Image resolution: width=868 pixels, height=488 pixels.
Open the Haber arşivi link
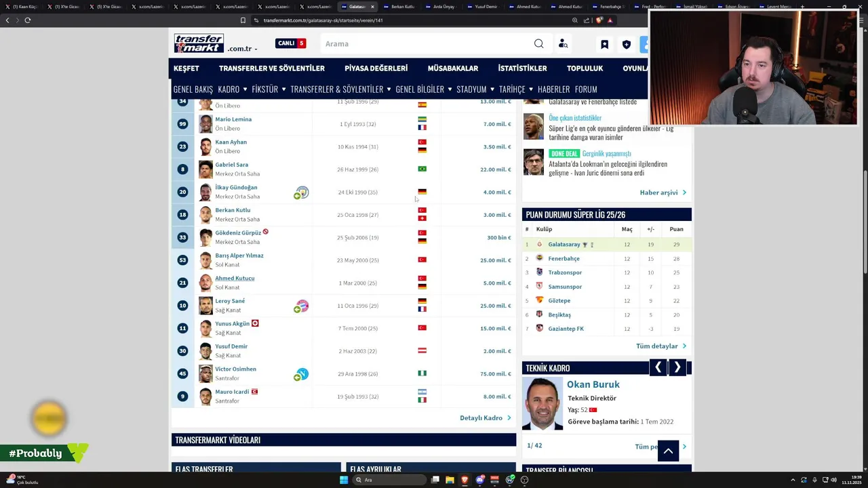click(663, 192)
